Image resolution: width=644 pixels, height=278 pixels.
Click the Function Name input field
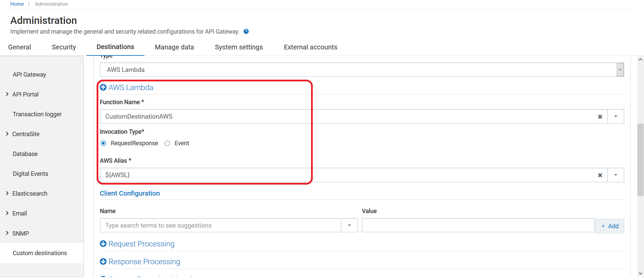coord(346,117)
